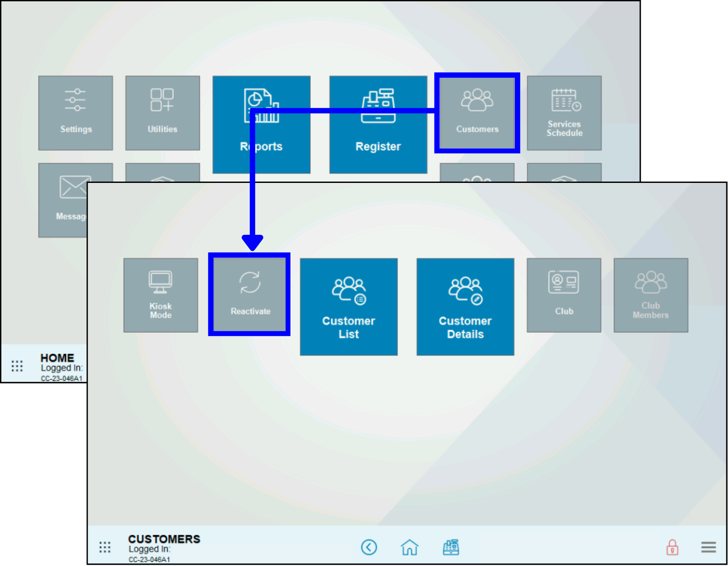
Task: Select the Club tile
Action: pyautogui.click(x=564, y=295)
